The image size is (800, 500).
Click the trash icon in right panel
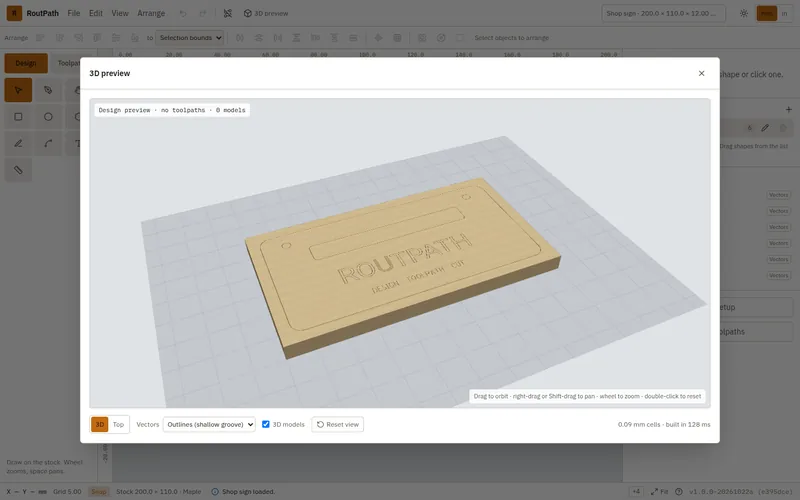(783, 128)
